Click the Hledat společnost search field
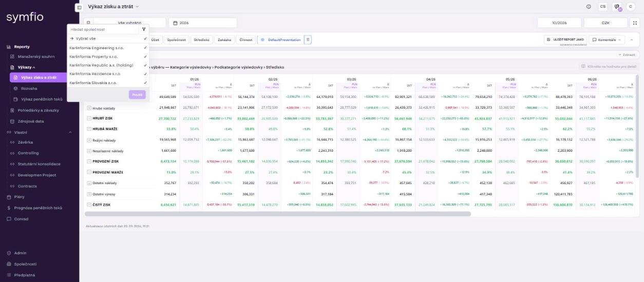The width and height of the screenshot is (644, 282). (x=104, y=29)
